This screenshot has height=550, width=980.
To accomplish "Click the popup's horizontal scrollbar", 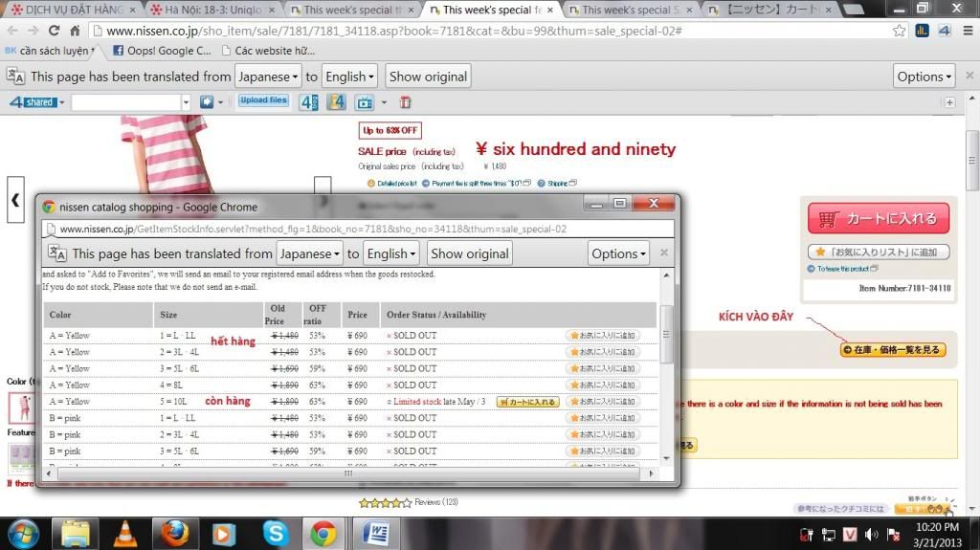I will pos(347,473).
